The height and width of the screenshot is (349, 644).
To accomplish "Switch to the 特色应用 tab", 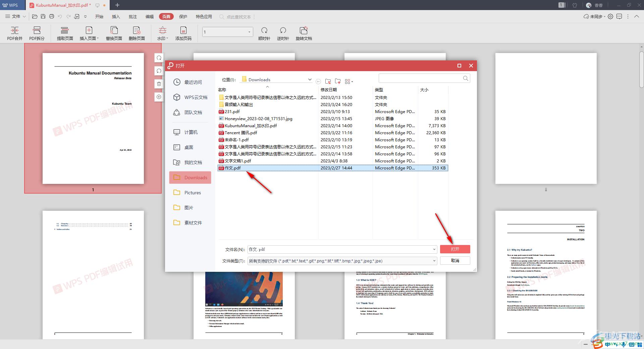I will coord(204,16).
